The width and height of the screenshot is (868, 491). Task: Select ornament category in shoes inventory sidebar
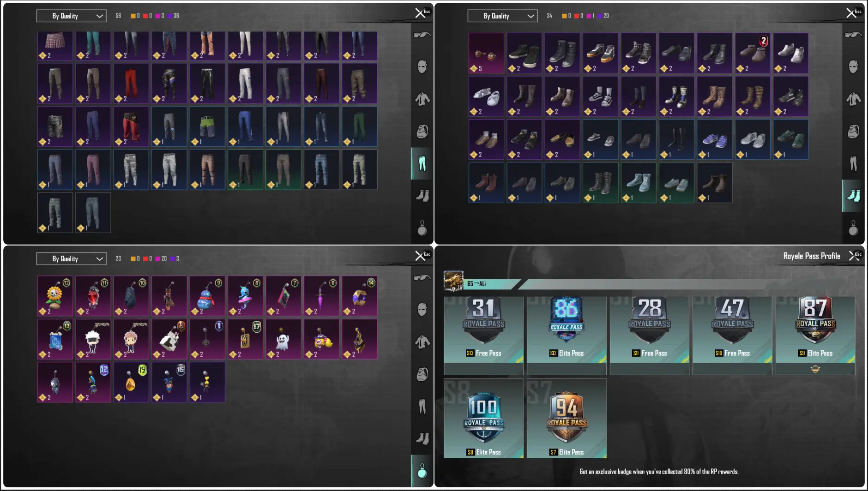(853, 228)
